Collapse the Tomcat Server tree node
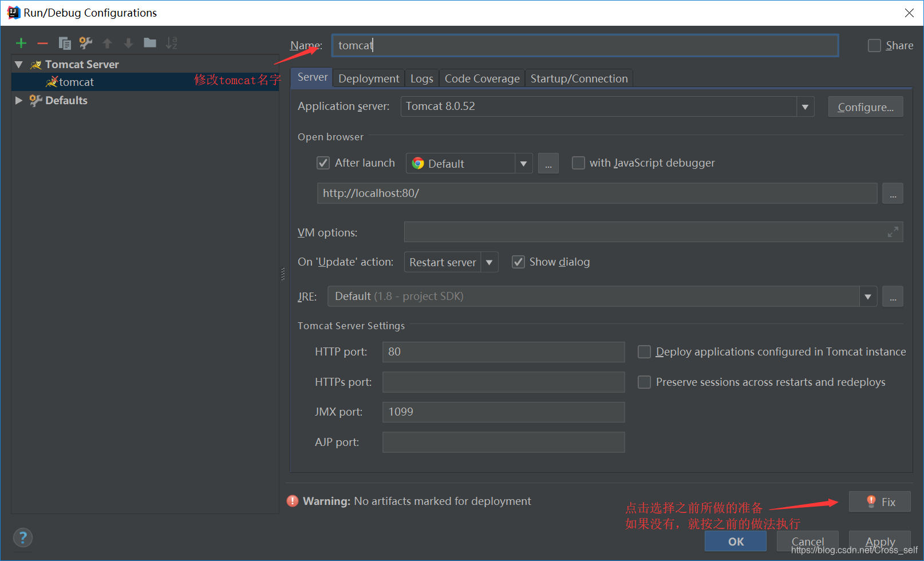Image resolution: width=924 pixels, height=561 pixels. click(19, 65)
